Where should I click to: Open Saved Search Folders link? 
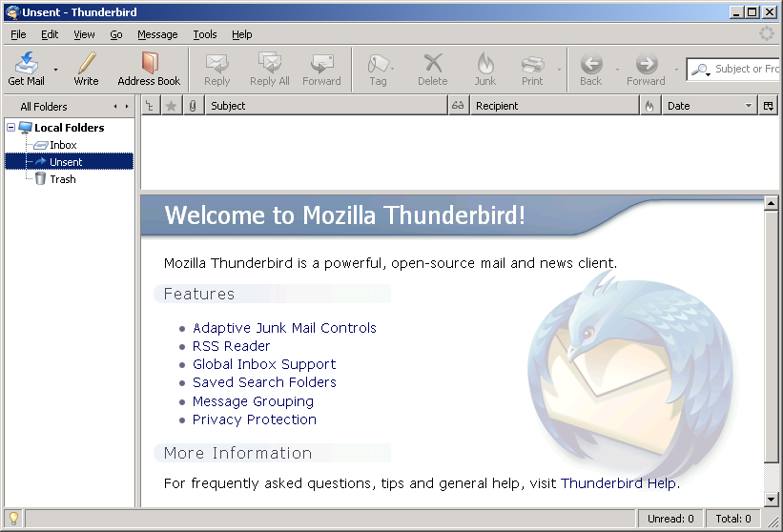264,382
